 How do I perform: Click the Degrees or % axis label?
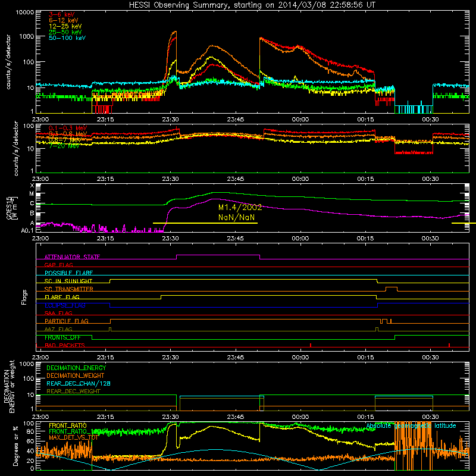[x=15, y=446]
